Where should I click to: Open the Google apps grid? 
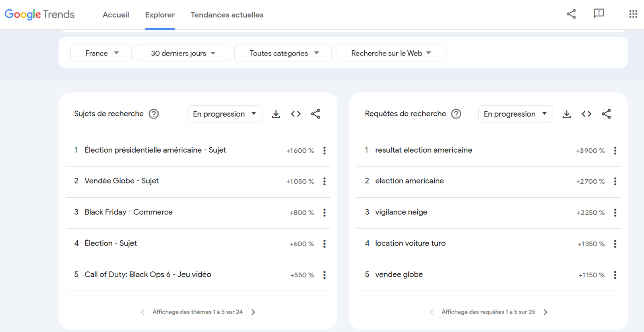point(633,14)
